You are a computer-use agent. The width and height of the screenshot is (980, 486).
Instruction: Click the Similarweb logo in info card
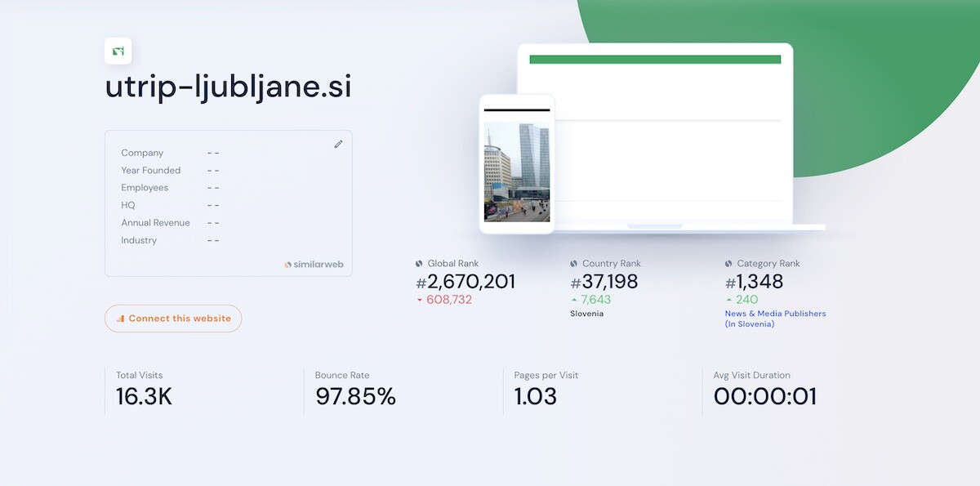point(314,265)
